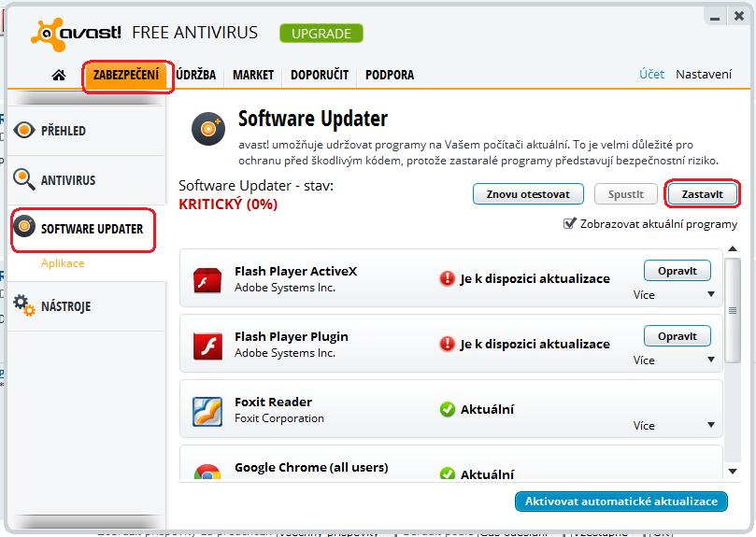The height and width of the screenshot is (537, 756).
Task: Click the Přehled eye icon
Action: 24,130
